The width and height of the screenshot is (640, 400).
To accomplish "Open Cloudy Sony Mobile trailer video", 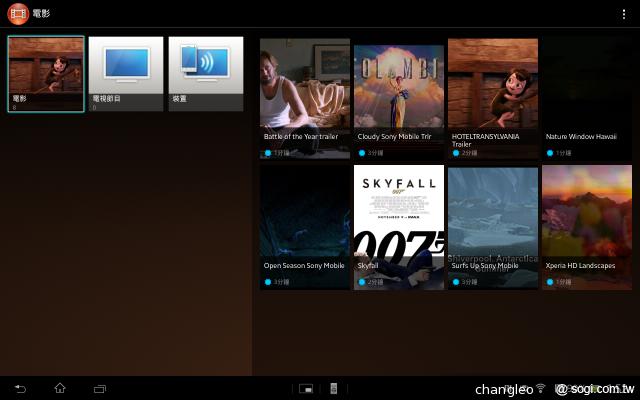I will (x=399, y=98).
